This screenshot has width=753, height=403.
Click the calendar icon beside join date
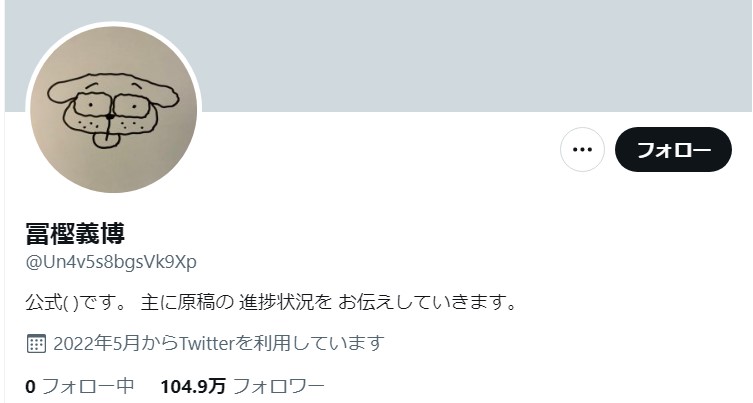(x=36, y=343)
